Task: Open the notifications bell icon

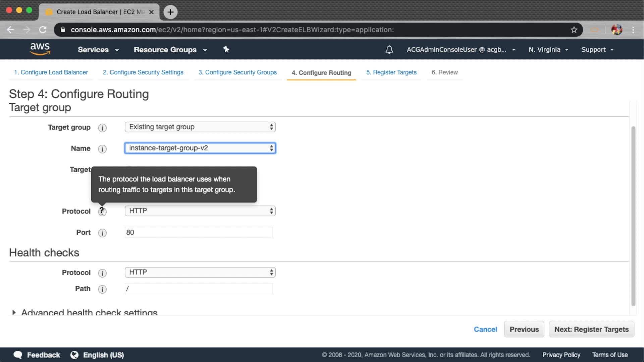Action: (389, 50)
